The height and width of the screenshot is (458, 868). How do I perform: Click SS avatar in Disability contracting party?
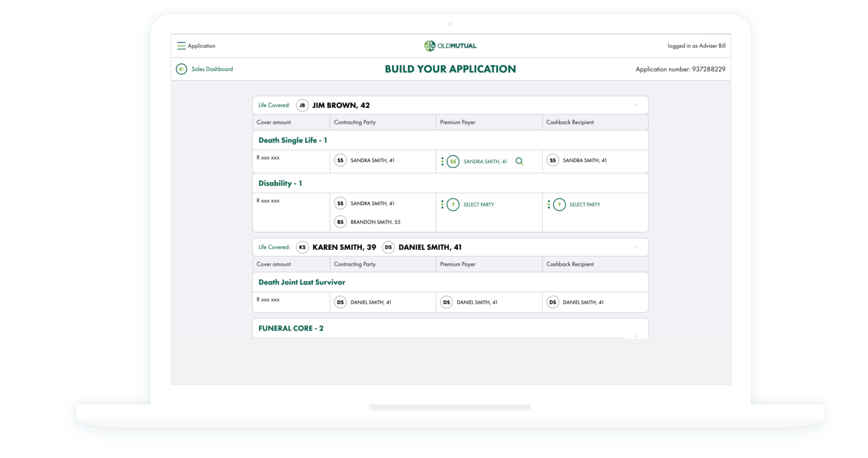click(340, 203)
